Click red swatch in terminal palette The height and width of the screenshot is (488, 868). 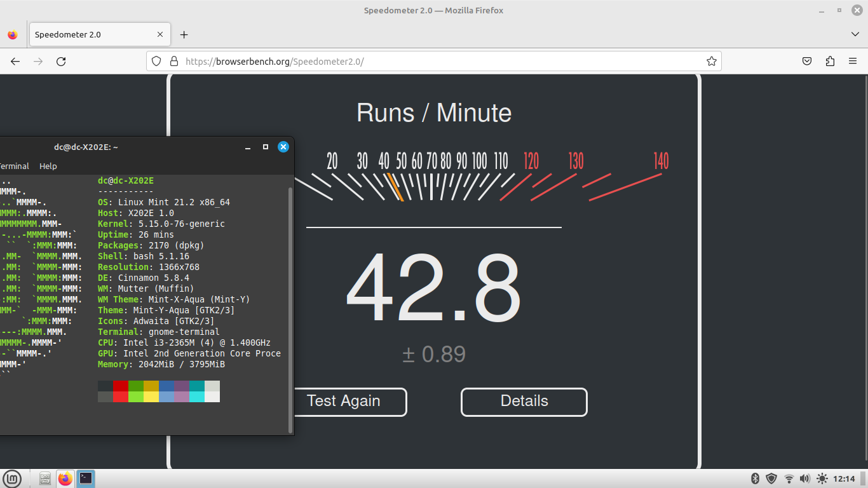[121, 386]
